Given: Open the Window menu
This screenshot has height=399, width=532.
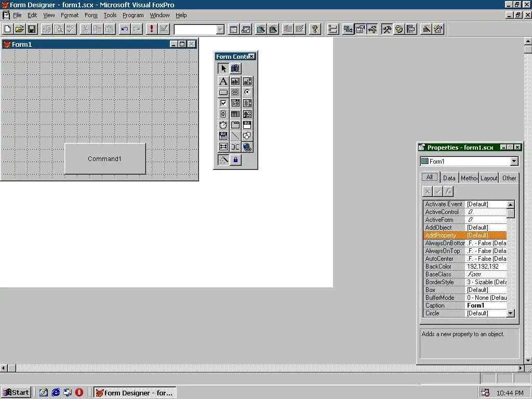Looking at the screenshot, I should coord(159,15).
